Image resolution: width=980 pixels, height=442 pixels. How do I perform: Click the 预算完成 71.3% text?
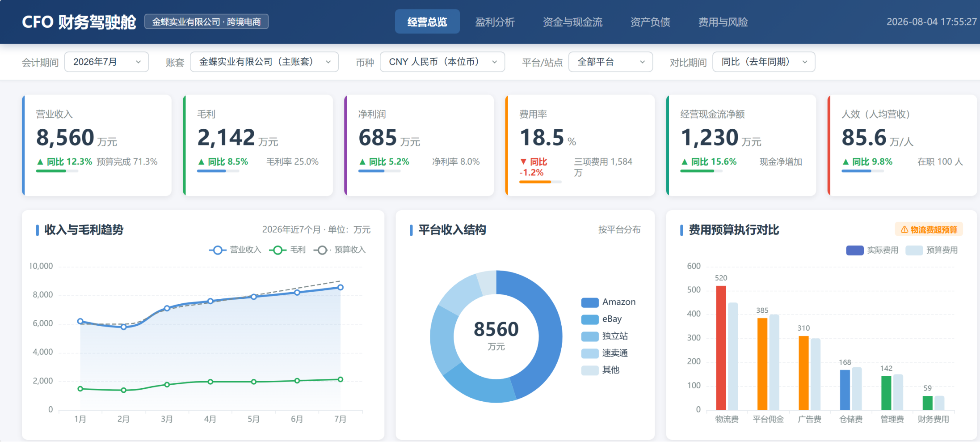(x=127, y=161)
